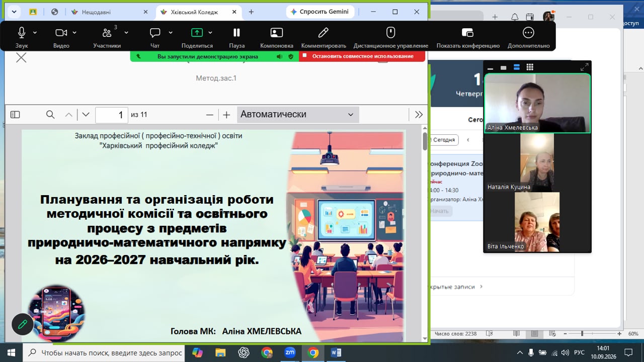Open the Участники participants panel
644x362 pixels.
tap(107, 33)
